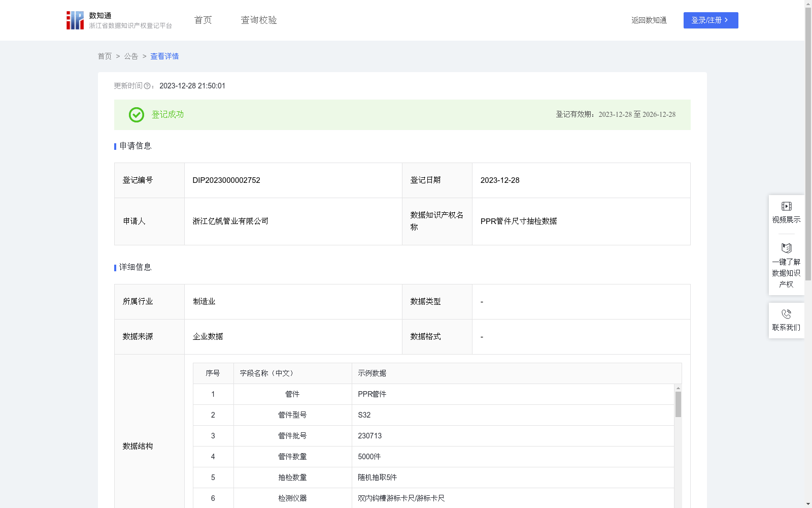Click the inner table scroll-up arrow
812x508 pixels.
678,388
